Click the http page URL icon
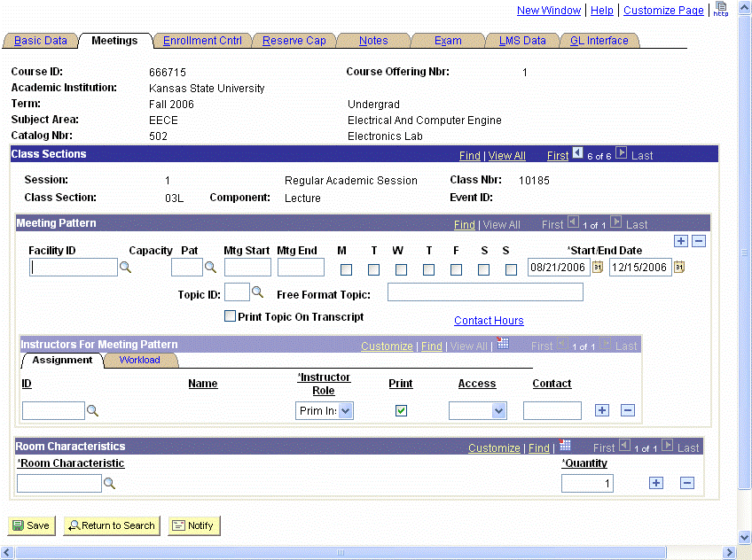 [x=721, y=9]
